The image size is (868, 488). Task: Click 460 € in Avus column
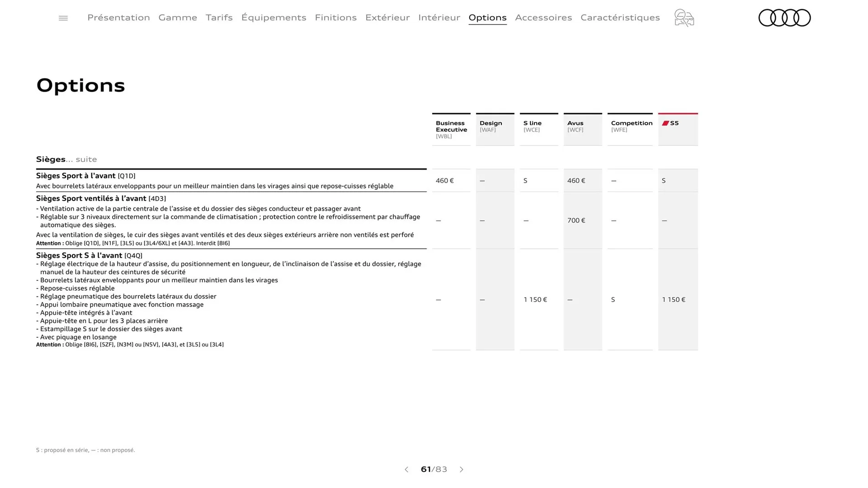pyautogui.click(x=576, y=181)
